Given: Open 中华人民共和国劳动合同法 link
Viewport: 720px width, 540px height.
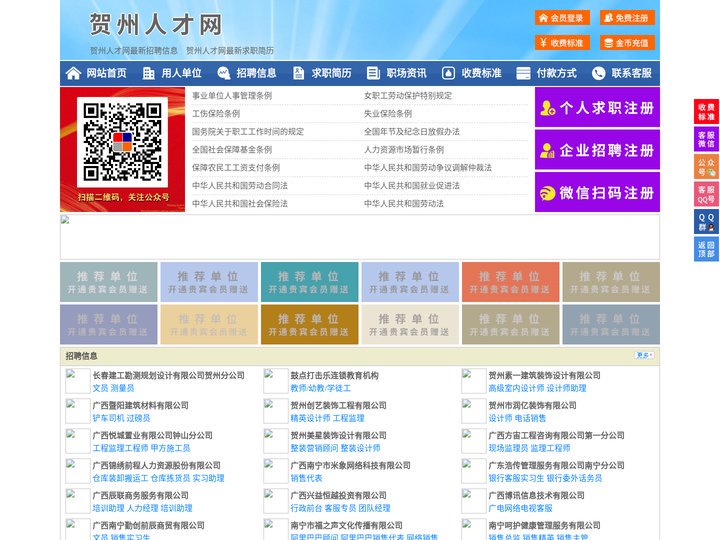Looking at the screenshot, I should coord(240,186).
